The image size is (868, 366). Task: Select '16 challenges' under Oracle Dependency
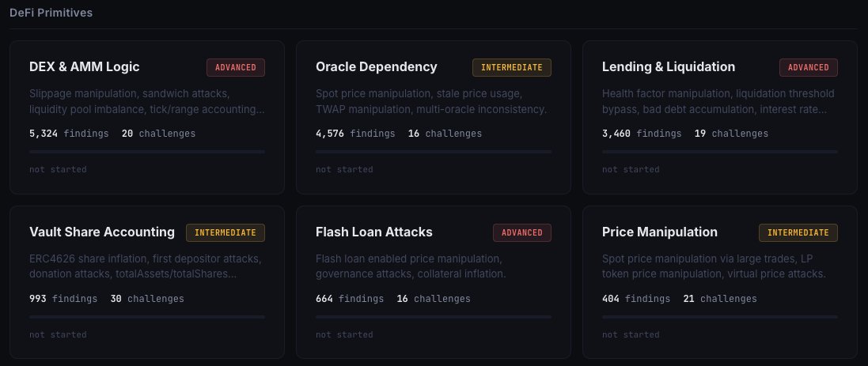tap(445, 134)
